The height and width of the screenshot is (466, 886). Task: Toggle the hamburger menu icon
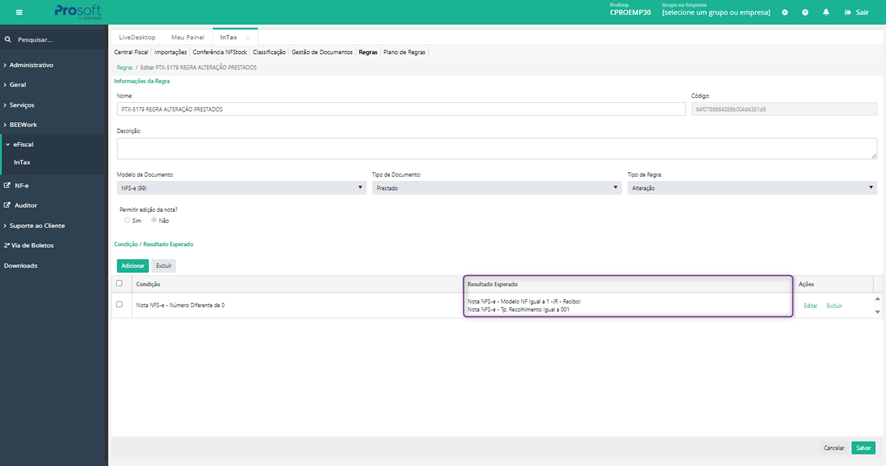[x=19, y=12]
